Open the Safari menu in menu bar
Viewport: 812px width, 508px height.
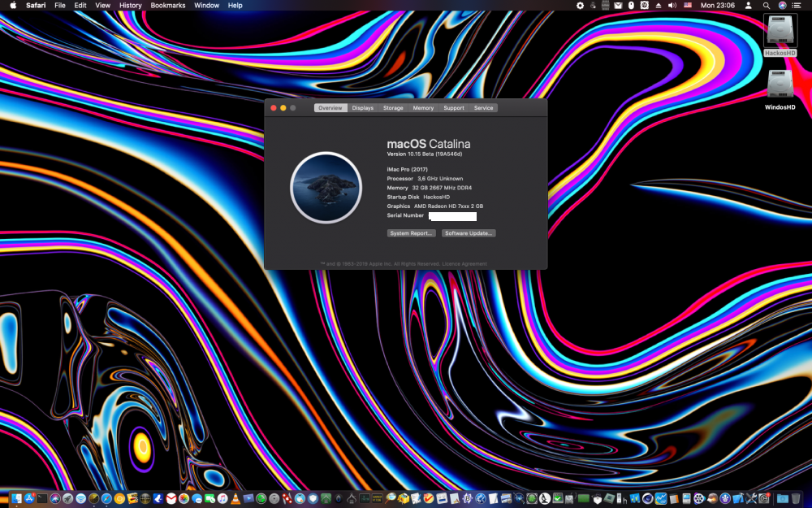36,5
